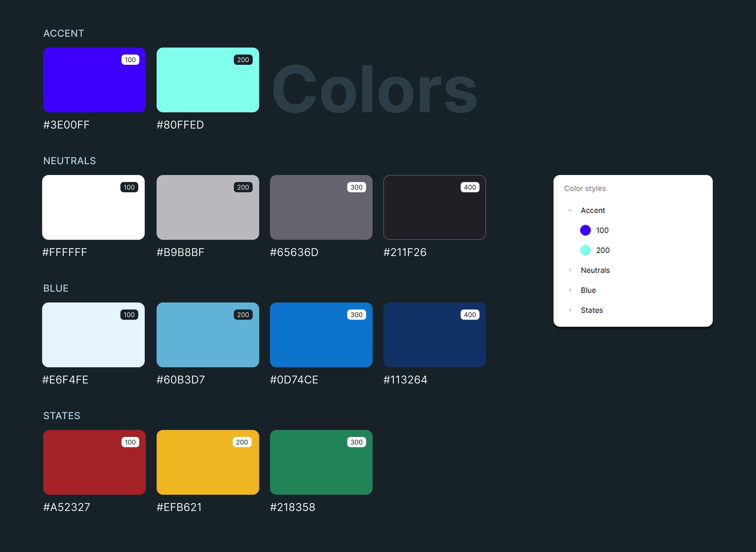Select the light gray #B9B8BF swatch
The width and height of the screenshot is (756, 552).
tap(208, 208)
